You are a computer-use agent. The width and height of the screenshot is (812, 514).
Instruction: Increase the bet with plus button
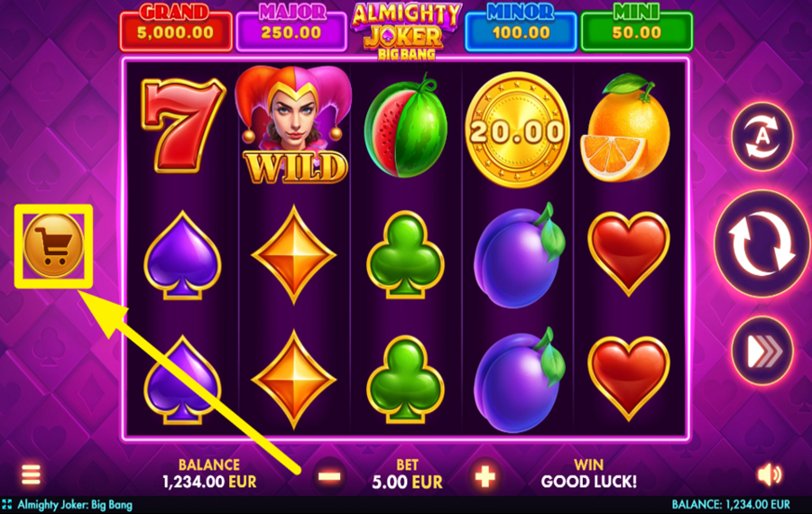coord(485,476)
